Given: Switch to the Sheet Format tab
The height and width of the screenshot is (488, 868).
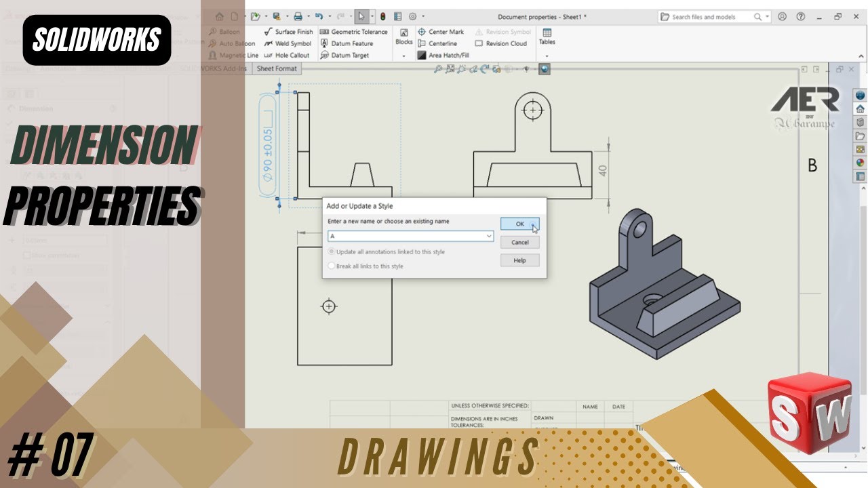Looking at the screenshot, I should (277, 68).
